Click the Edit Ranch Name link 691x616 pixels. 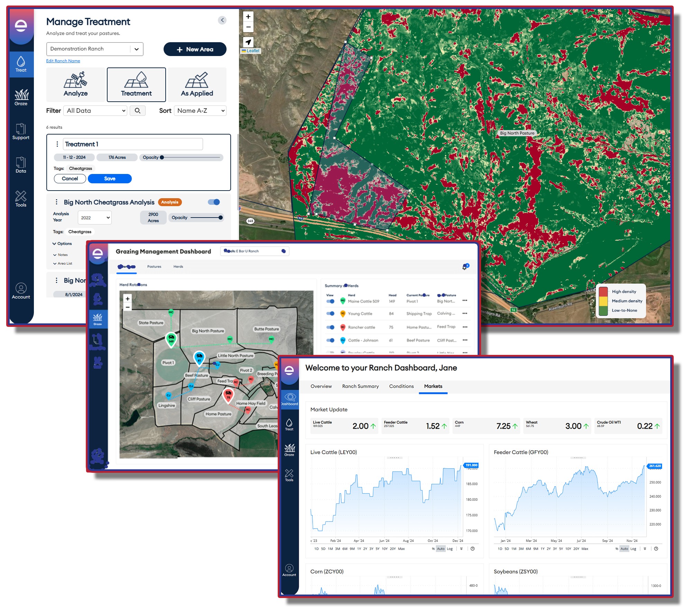tap(63, 61)
